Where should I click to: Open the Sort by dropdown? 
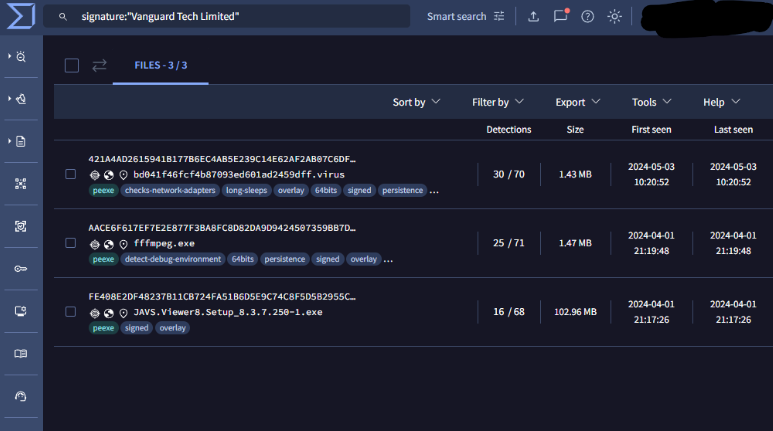[x=417, y=102]
